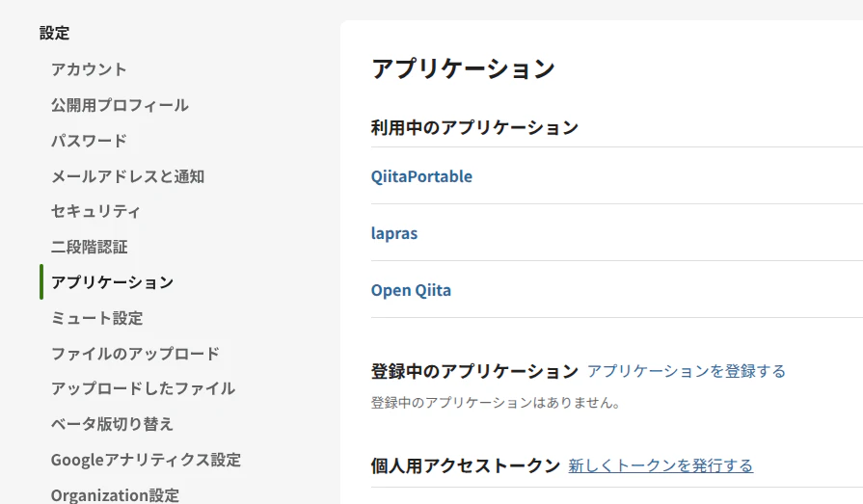Viewport: 863px width, 504px height.
Task: Go to ファイルのアップロード page
Action: (x=135, y=354)
